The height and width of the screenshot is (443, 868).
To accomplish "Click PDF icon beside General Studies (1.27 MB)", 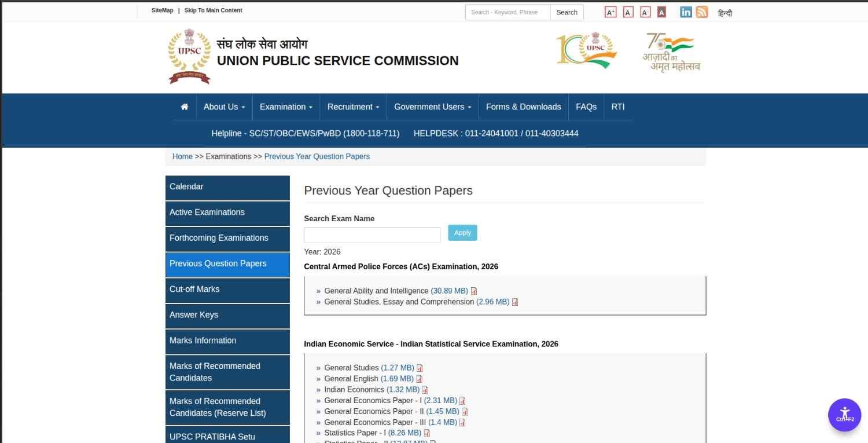I will coord(420,368).
